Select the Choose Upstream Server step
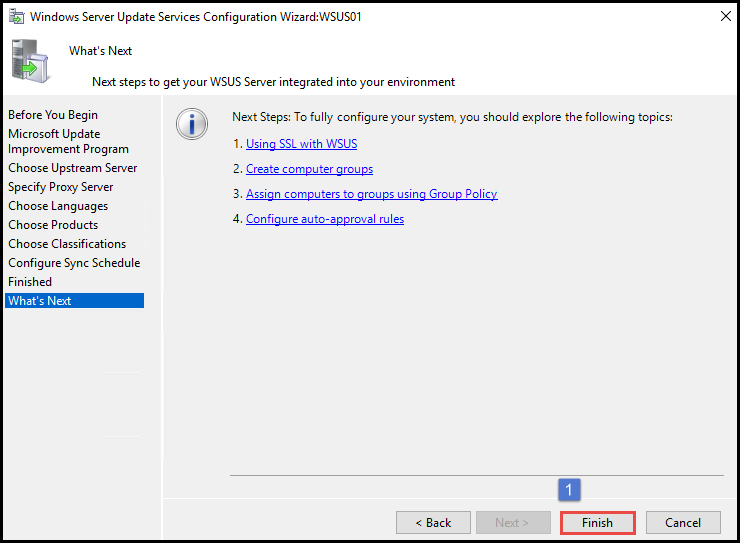This screenshot has width=740, height=543. tap(73, 168)
